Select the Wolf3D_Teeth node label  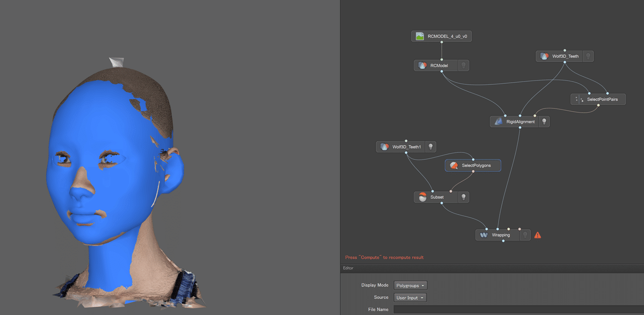565,56
